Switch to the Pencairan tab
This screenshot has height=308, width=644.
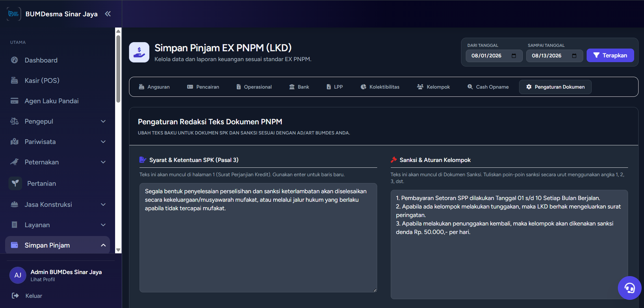coord(203,87)
